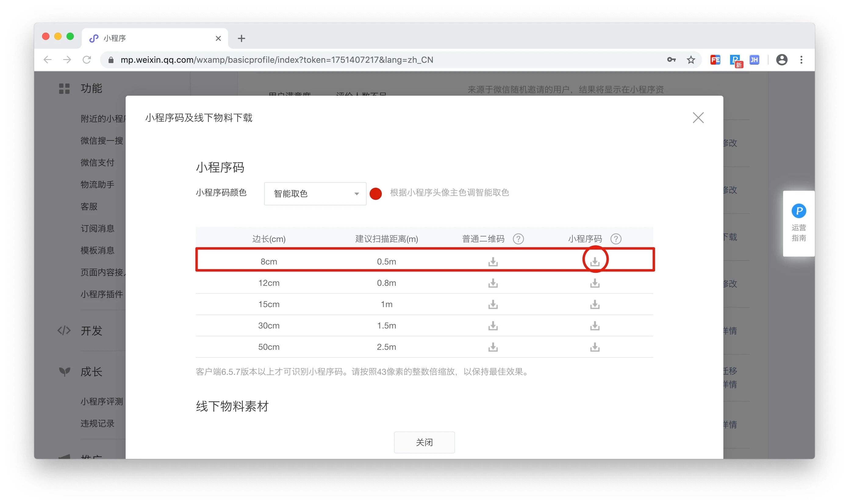The height and width of the screenshot is (504, 849).
Task: Close the dialog with the X icon
Action: (x=698, y=118)
